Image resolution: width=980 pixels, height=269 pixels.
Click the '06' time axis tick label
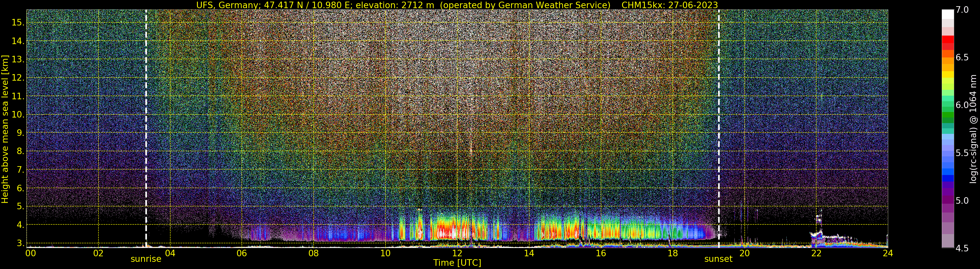click(242, 253)
